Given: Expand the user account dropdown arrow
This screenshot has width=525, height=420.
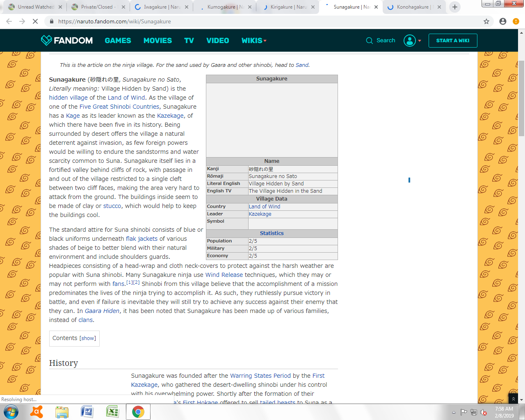Looking at the screenshot, I should (x=420, y=41).
